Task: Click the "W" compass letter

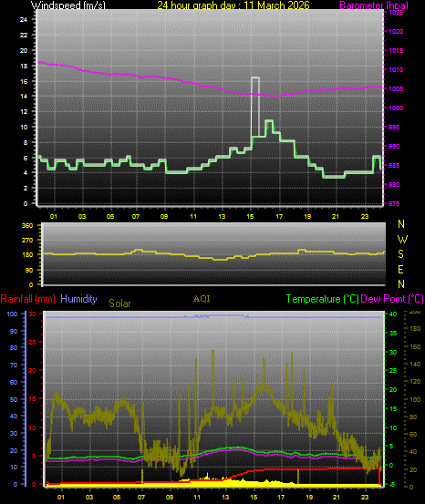Action: point(402,239)
